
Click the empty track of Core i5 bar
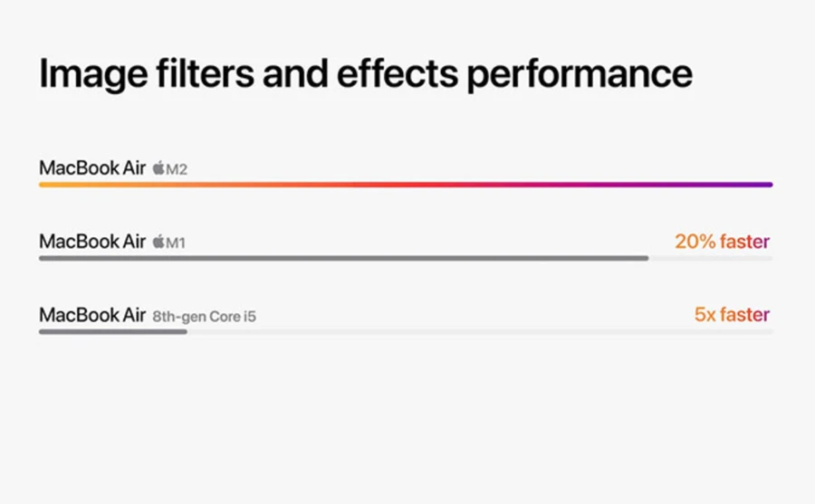pyautogui.click(x=480, y=331)
